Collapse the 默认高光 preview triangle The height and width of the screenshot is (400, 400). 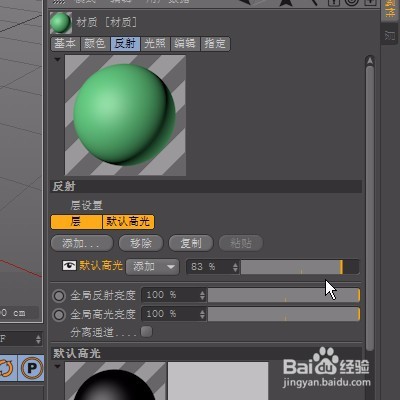pos(58,366)
